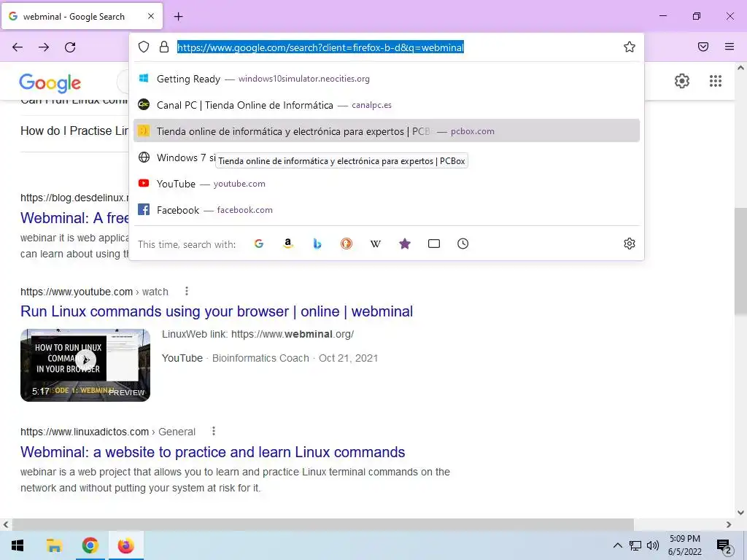747x560 pixels.
Task: Open Getting Ready windows10simulator suggestion
Action: click(x=387, y=79)
